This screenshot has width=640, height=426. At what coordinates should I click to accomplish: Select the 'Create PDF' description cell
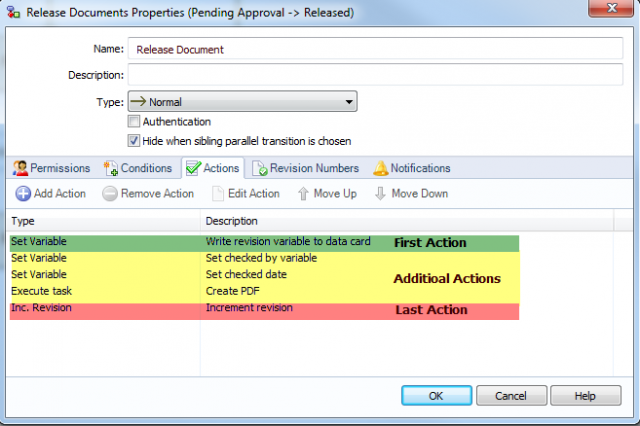pyautogui.click(x=233, y=291)
